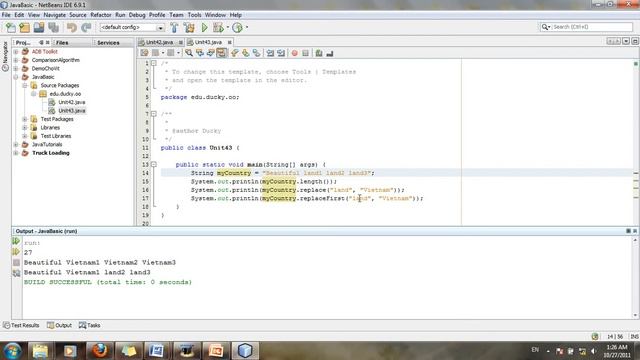Click the New Project toolbar icon
This screenshot has height=360, width=640.
coord(24,27)
